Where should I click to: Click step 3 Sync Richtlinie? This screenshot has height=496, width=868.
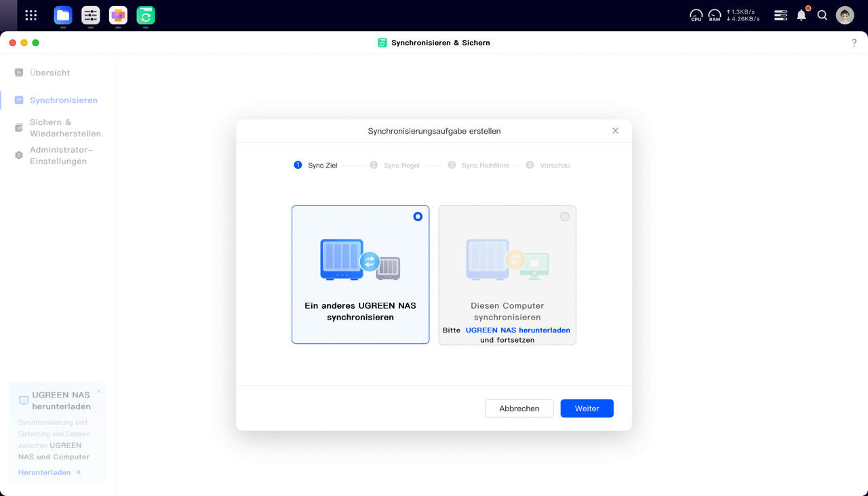tap(478, 165)
